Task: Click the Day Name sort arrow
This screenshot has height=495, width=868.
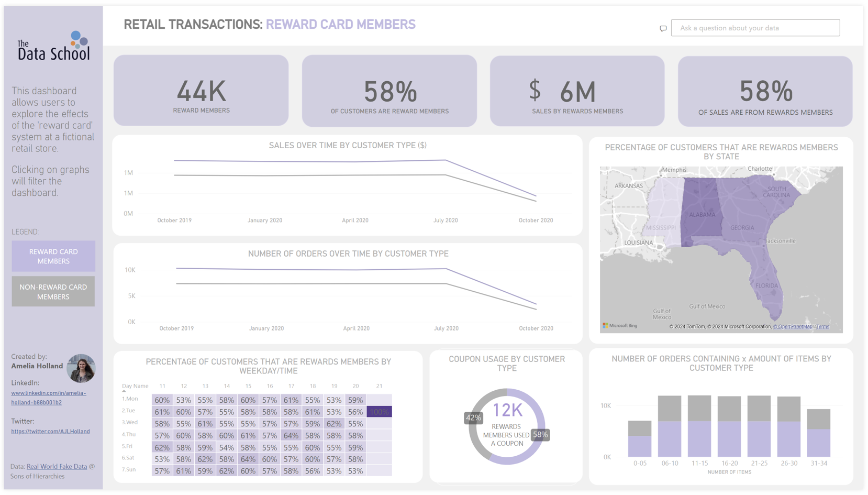Action: tap(124, 391)
